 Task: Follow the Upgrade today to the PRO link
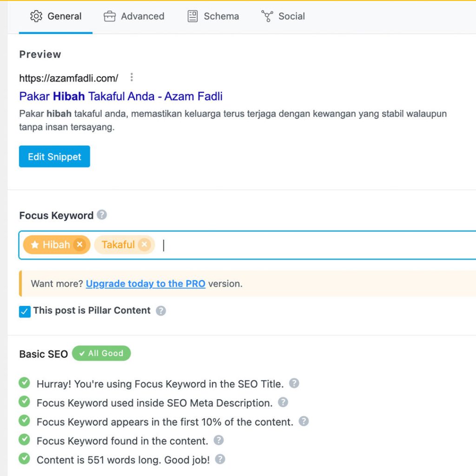click(x=145, y=284)
